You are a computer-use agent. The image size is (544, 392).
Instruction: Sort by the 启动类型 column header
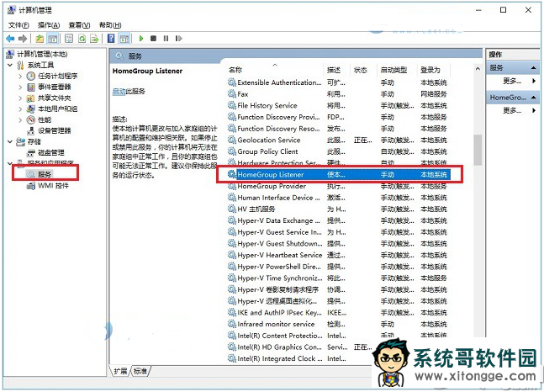(393, 70)
